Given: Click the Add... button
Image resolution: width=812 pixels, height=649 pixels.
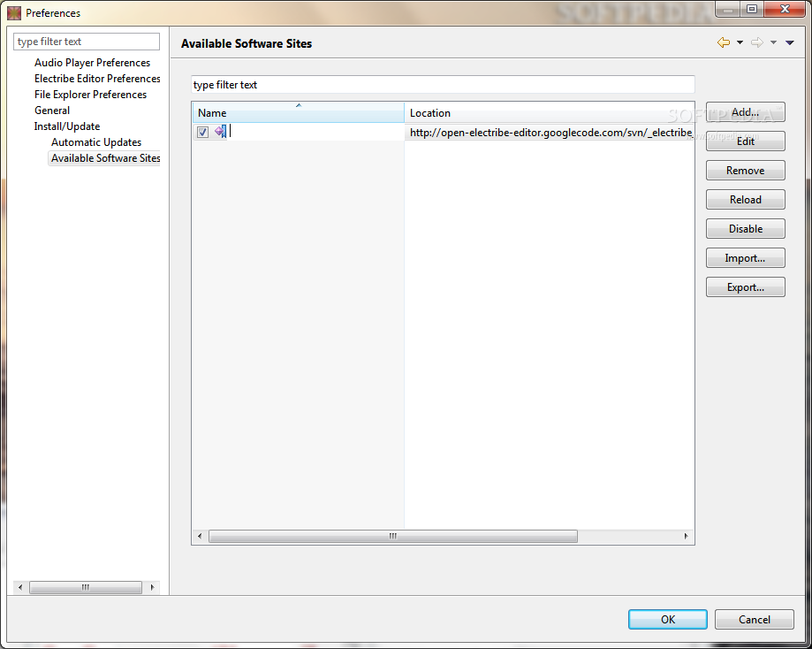Looking at the screenshot, I should point(745,112).
